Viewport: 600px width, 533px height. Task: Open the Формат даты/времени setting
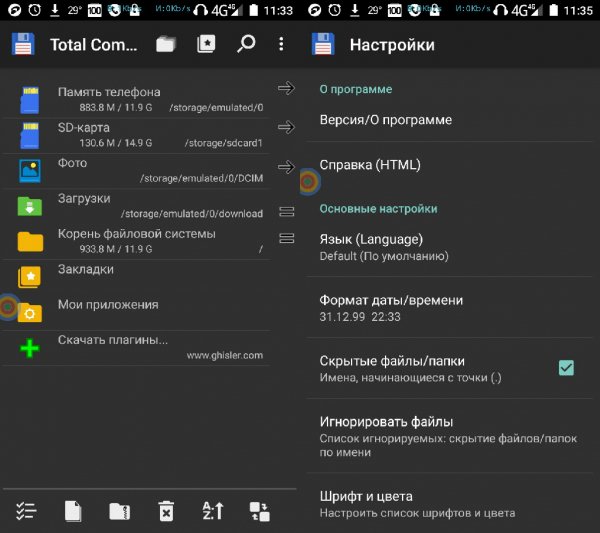point(450,308)
